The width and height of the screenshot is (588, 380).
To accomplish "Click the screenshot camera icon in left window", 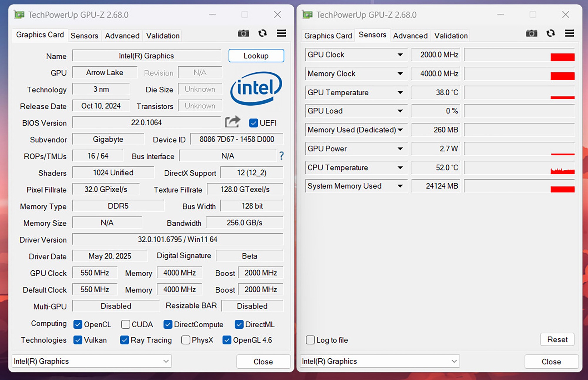I will click(243, 33).
